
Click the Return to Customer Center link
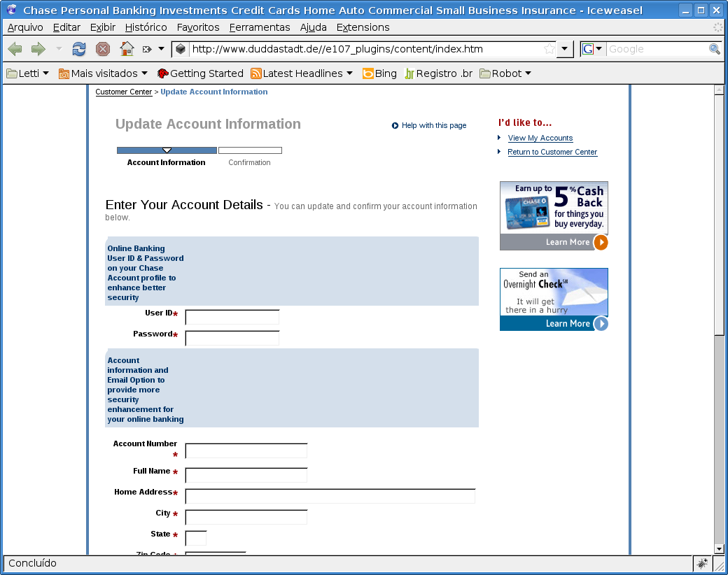pyautogui.click(x=552, y=152)
